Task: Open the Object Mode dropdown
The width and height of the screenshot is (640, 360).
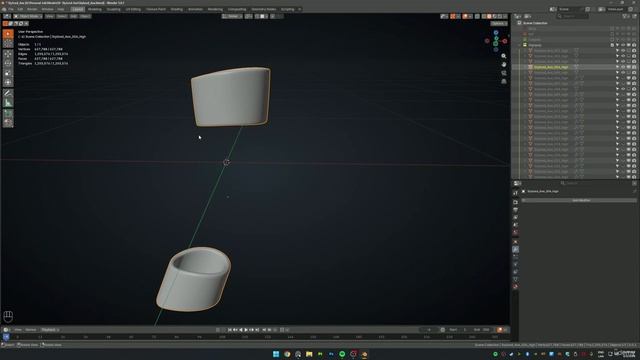Action: pyautogui.click(x=28, y=16)
